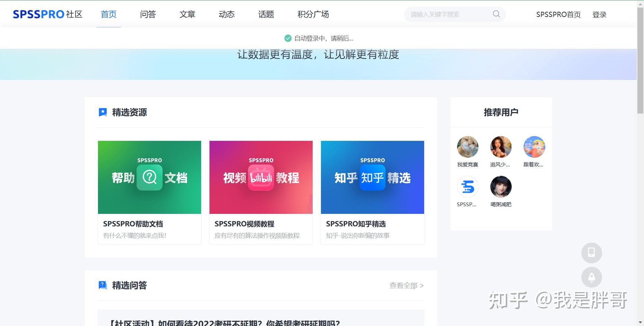Click the 精选问答 question mark icon

click(103, 285)
